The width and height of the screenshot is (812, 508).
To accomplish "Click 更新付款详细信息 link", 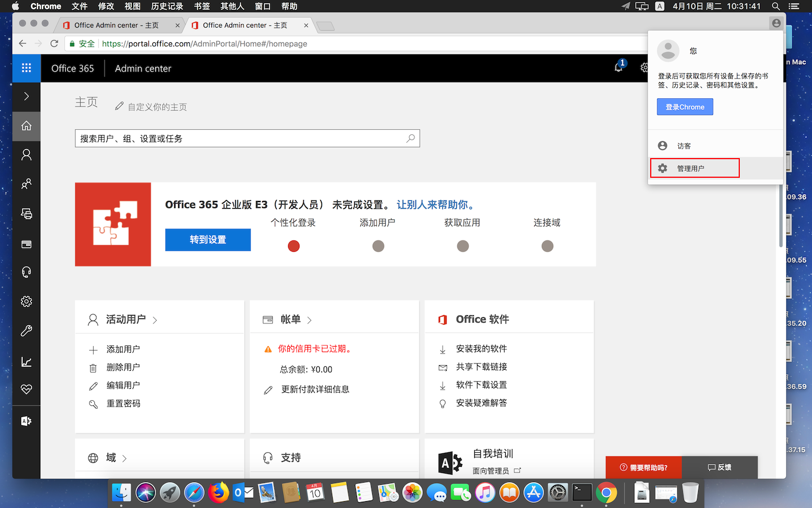I will pyautogui.click(x=315, y=389).
